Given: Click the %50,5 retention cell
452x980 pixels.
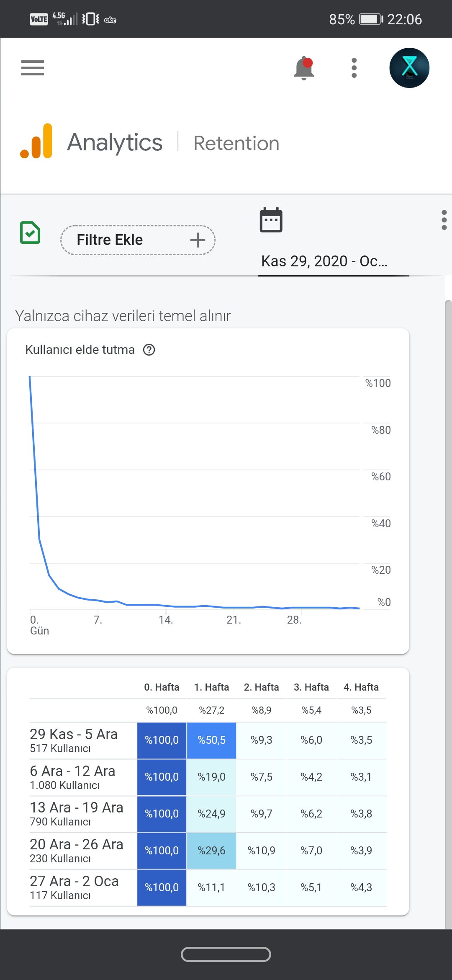Looking at the screenshot, I should [211, 740].
